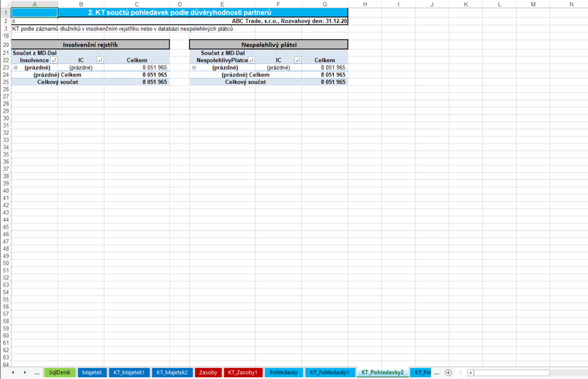Open the KT_Majetek2 sheet tab
This screenshot has height=379, width=588.
(172, 372)
